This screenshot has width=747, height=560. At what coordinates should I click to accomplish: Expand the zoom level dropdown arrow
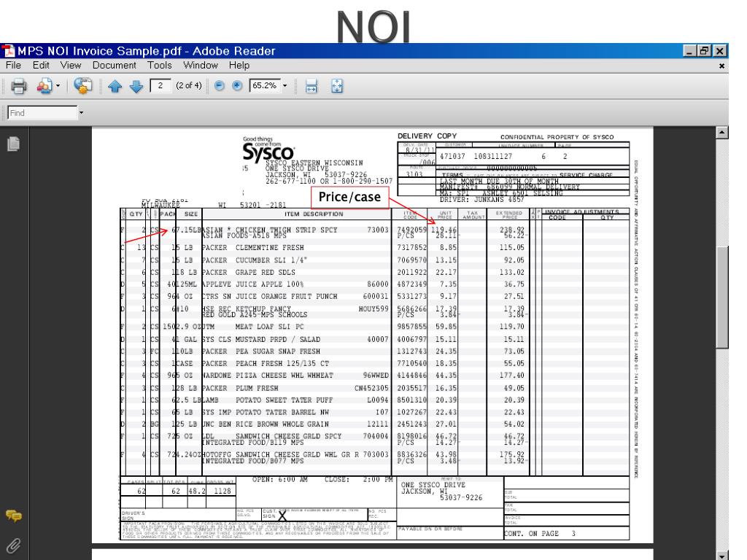[x=285, y=86]
